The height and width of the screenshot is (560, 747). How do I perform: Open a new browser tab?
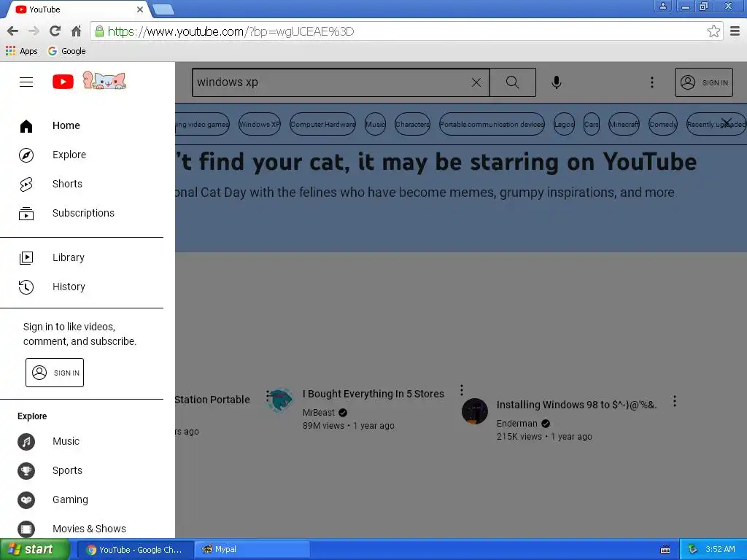(x=163, y=9)
